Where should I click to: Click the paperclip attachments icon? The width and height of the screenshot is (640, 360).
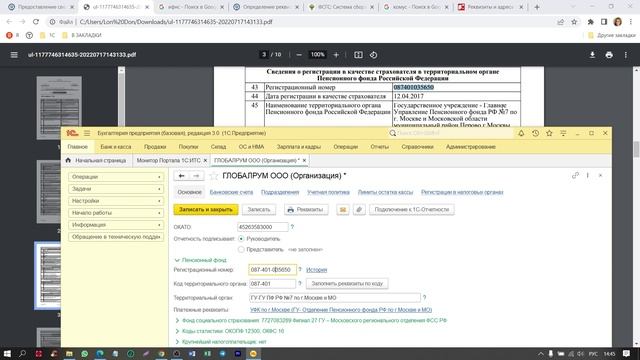coord(359,209)
